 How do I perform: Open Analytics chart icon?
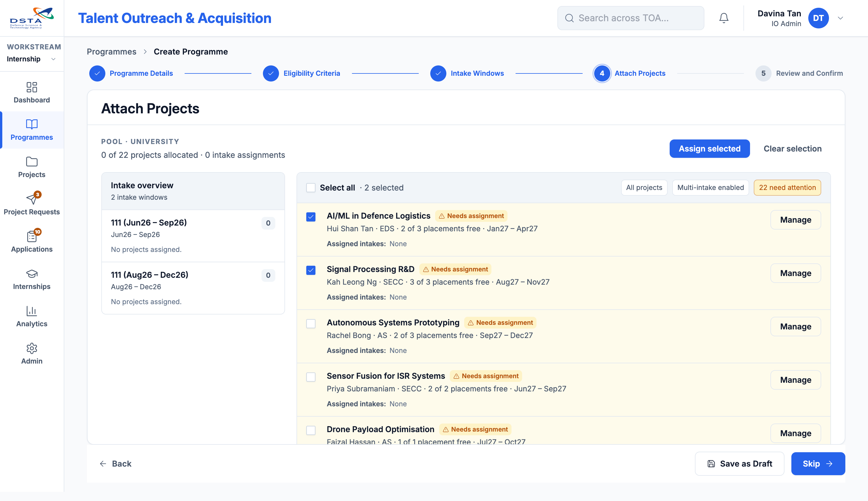click(x=32, y=311)
